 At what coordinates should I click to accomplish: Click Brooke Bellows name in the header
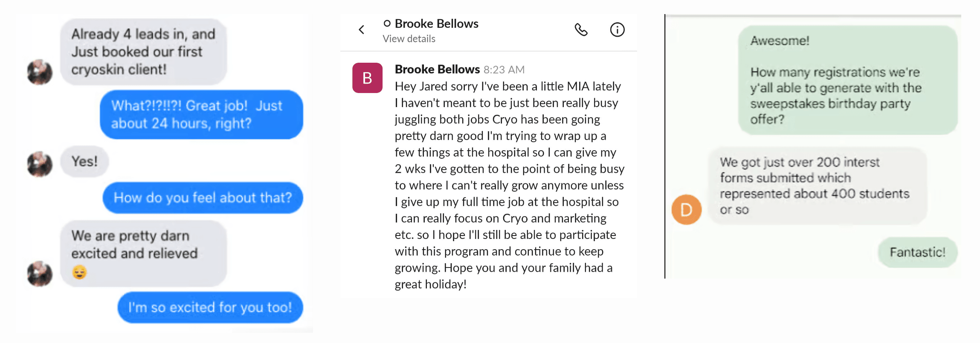[436, 24]
